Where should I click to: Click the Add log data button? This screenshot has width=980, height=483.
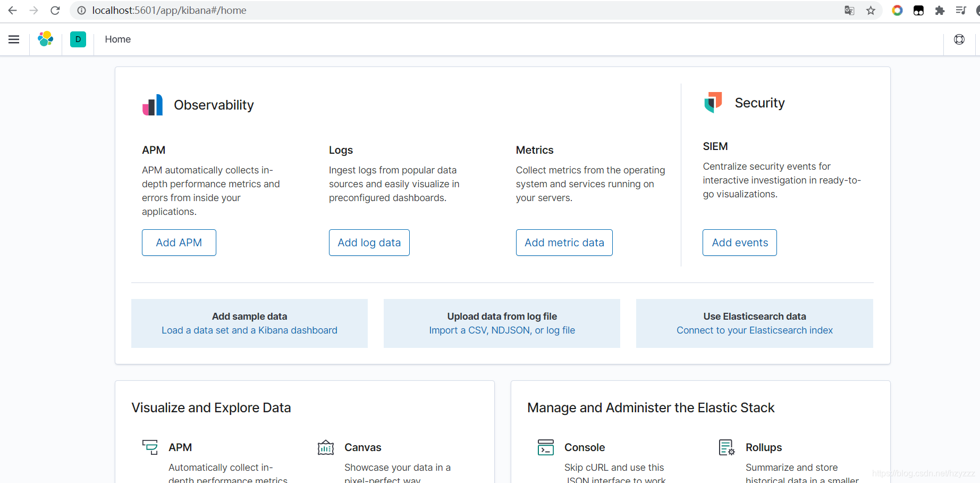369,243
